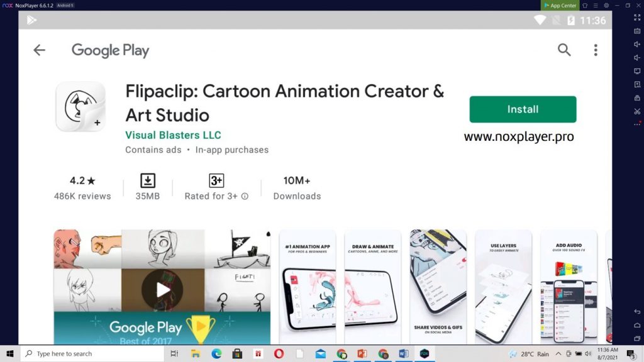The height and width of the screenshot is (362, 644).
Task: Open the Draw & Animate screenshot
Action: (x=372, y=287)
